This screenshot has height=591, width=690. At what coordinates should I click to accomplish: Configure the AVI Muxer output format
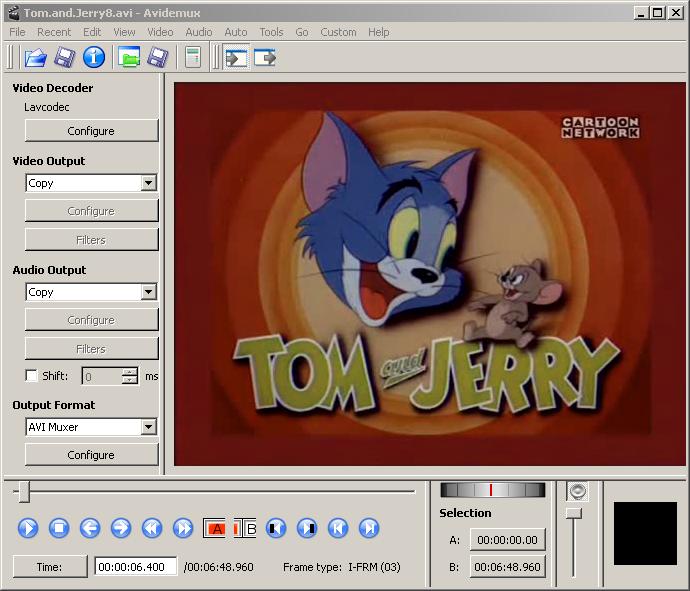91,455
